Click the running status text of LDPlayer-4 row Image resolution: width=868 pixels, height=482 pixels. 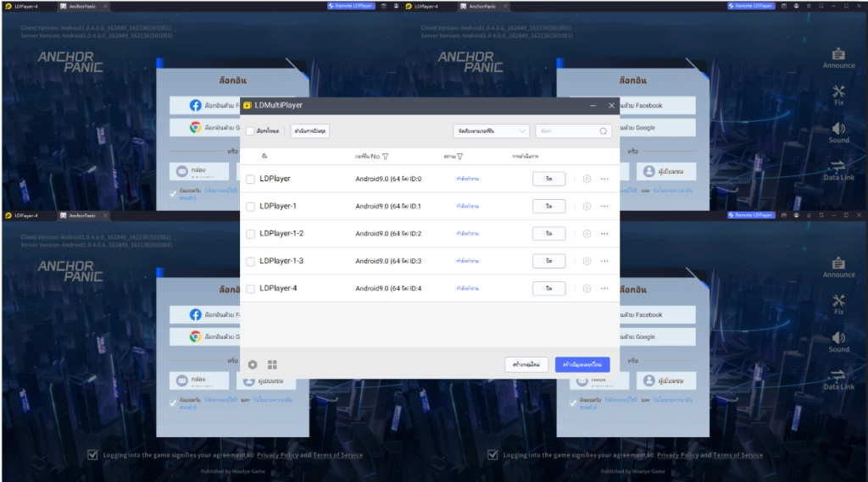pos(467,288)
